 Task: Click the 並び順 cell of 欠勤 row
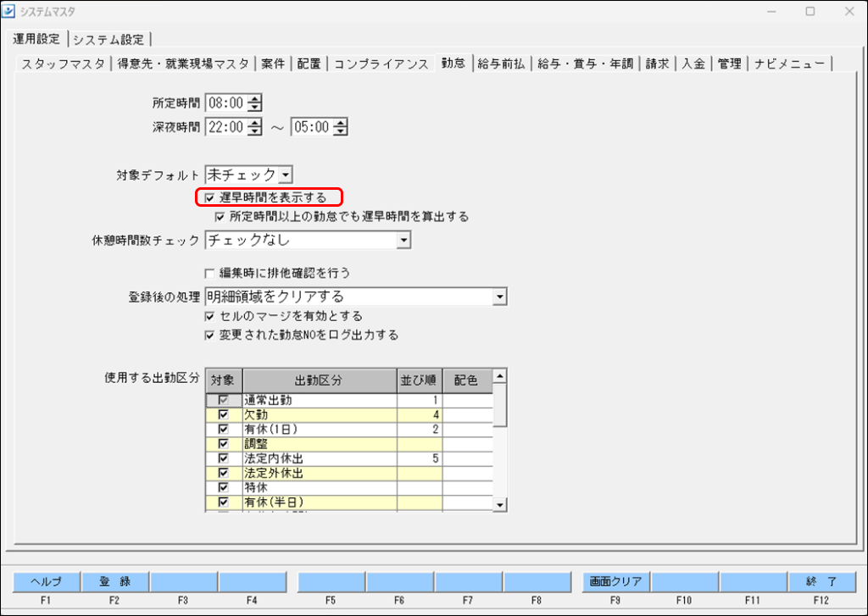click(420, 414)
